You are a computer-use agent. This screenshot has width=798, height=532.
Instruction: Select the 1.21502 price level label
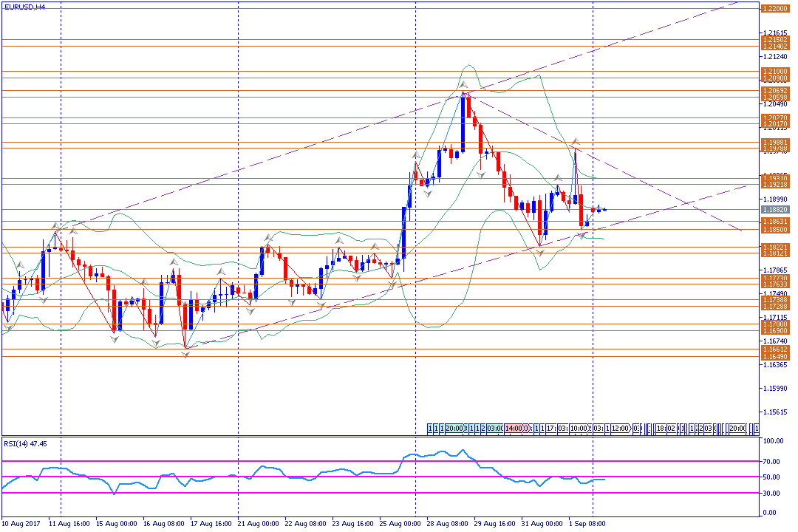[776, 40]
